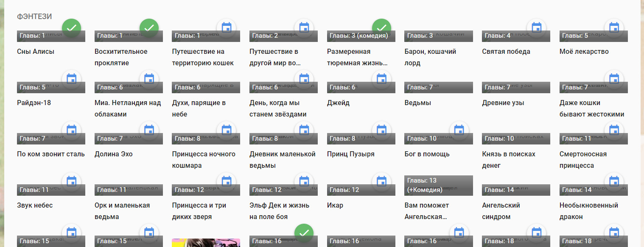Click the calendar icon on Джейд
This screenshot has height=247, width=644.
(x=381, y=79)
